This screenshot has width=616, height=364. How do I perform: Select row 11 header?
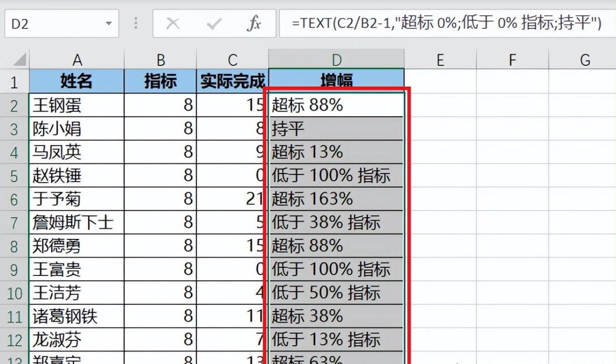tap(14, 316)
